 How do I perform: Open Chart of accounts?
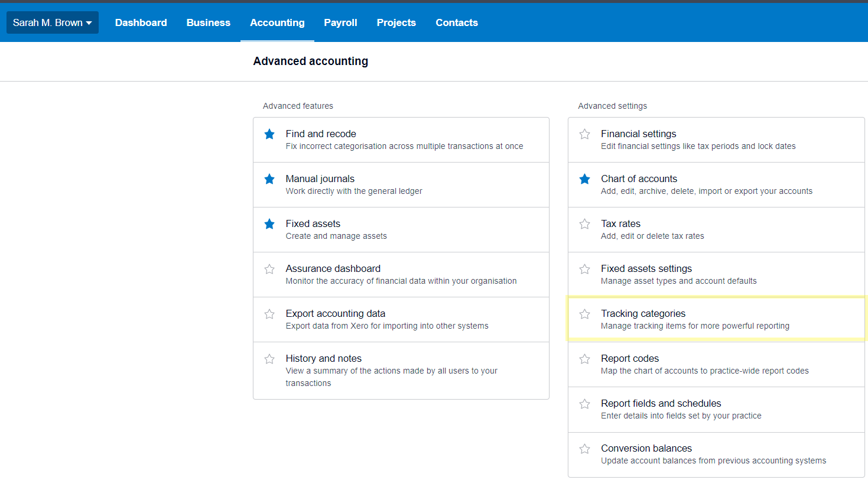[x=717, y=185]
